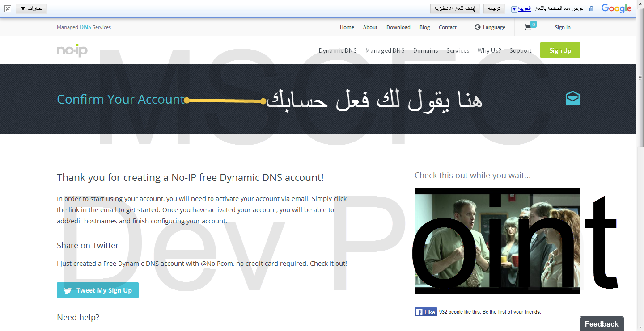Open the Managed DNS menu
644x331 pixels.
[x=385, y=50]
